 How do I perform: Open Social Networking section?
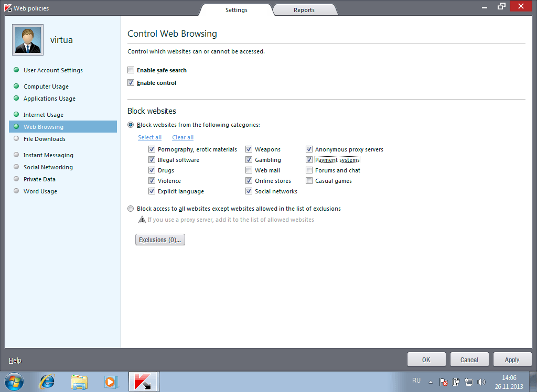point(48,167)
